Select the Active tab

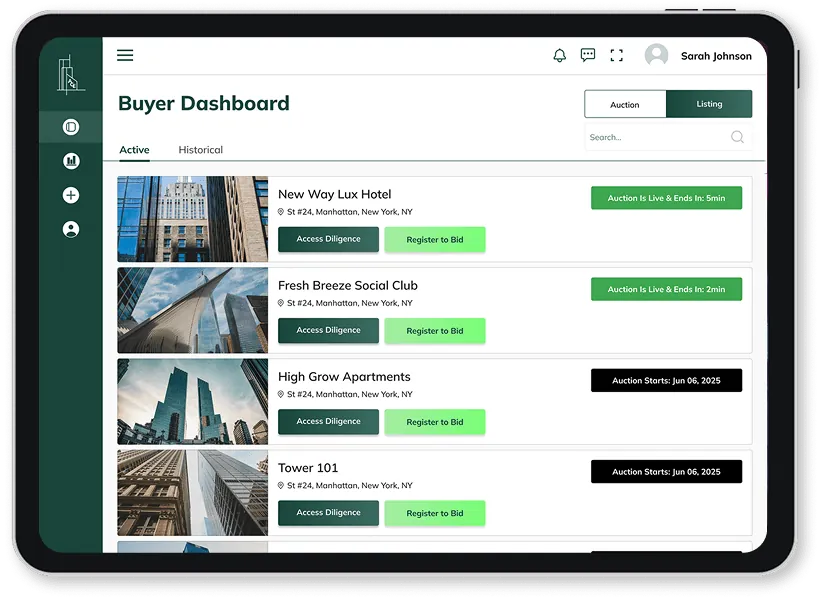134,150
